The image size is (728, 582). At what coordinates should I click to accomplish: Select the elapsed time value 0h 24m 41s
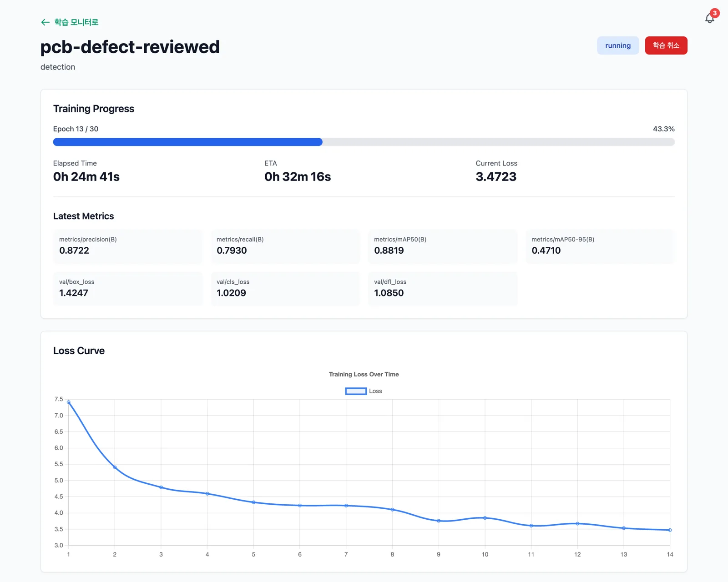86,177
